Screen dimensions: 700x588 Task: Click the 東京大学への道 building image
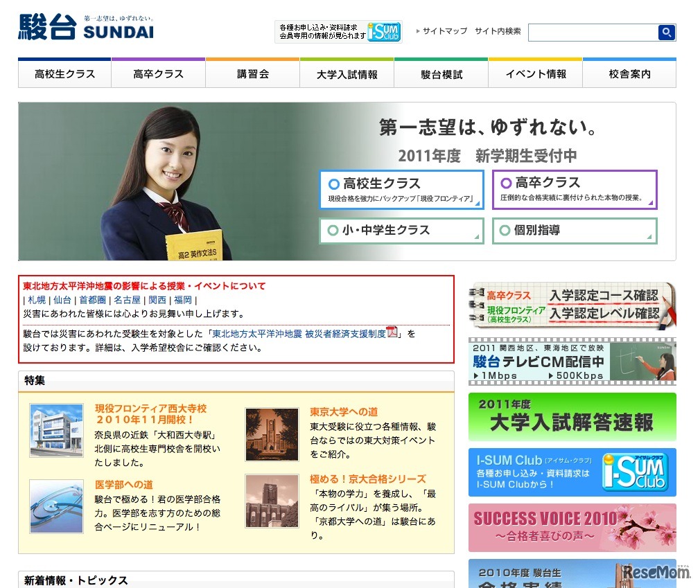pyautogui.click(x=272, y=434)
